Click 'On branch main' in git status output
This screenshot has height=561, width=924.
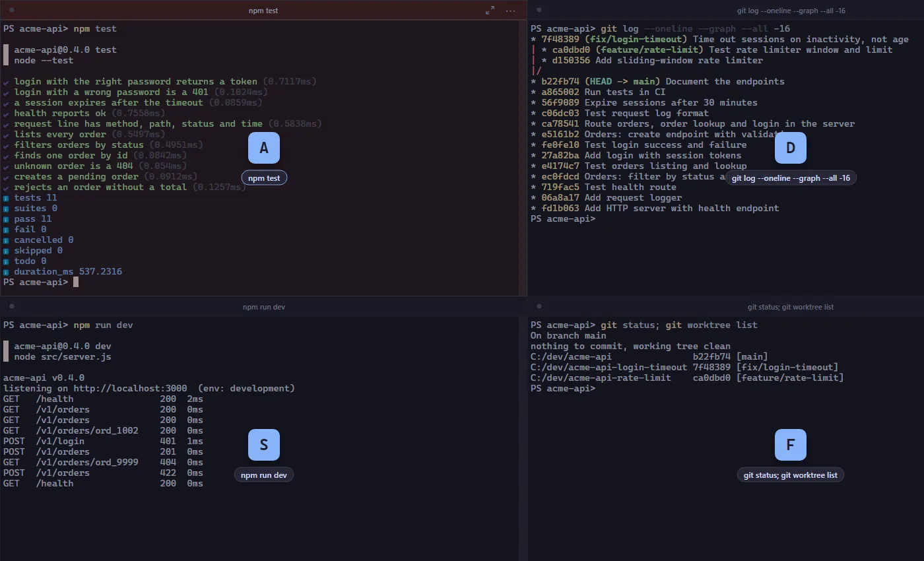pos(568,336)
